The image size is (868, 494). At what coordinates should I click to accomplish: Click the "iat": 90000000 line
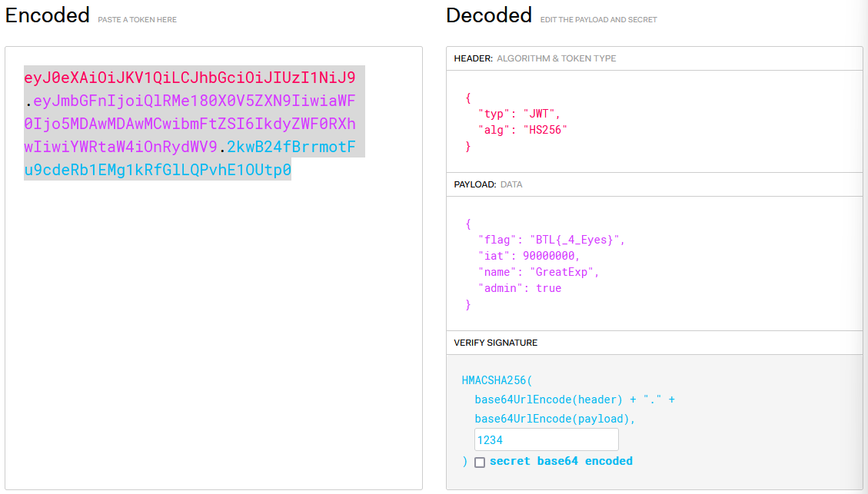pyautogui.click(x=529, y=256)
